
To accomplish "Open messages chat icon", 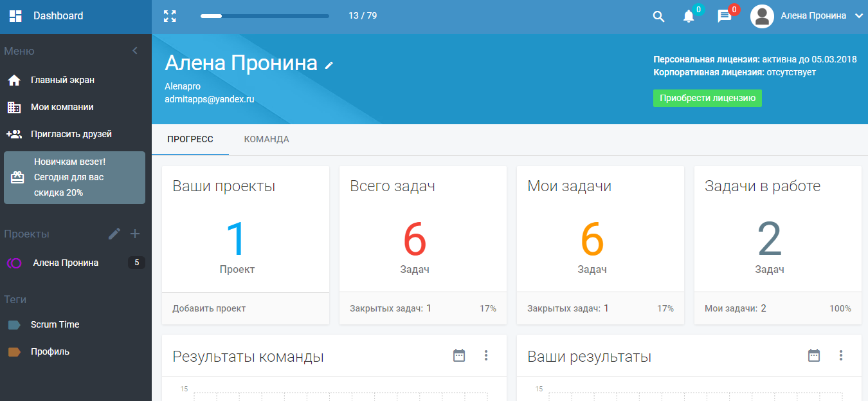I will 725,17.
